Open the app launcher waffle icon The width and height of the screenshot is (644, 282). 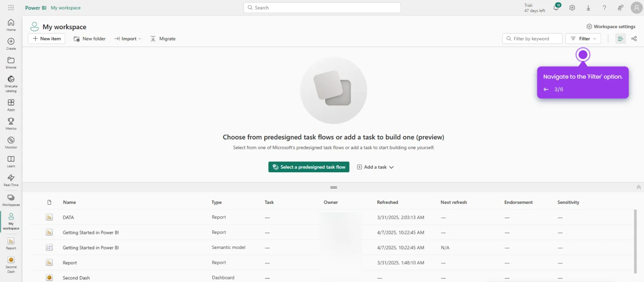coord(11,8)
